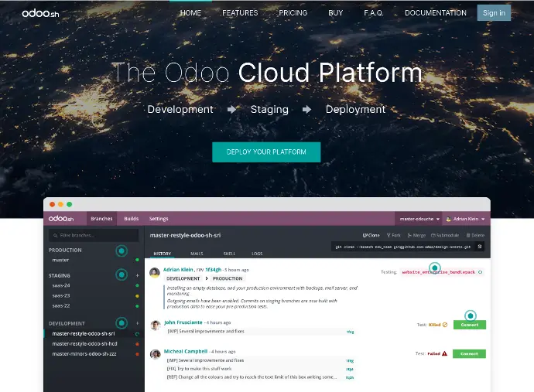Click the yellow status dot for saas-23

coord(137,296)
